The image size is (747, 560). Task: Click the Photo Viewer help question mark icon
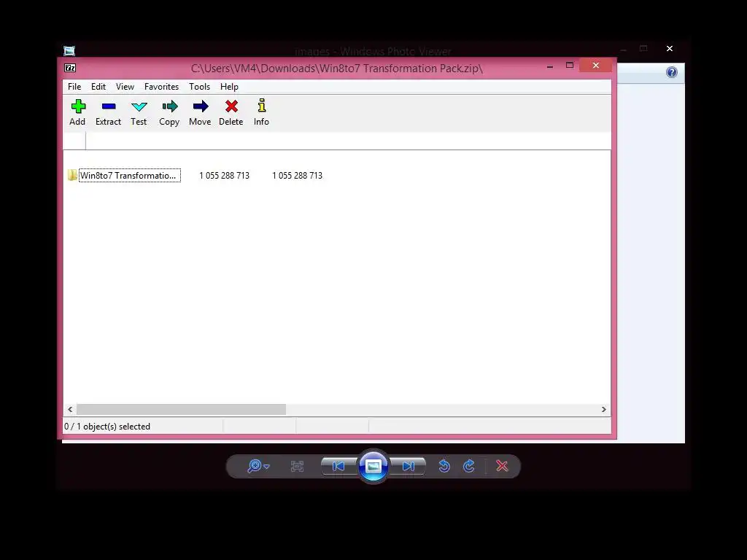[672, 72]
